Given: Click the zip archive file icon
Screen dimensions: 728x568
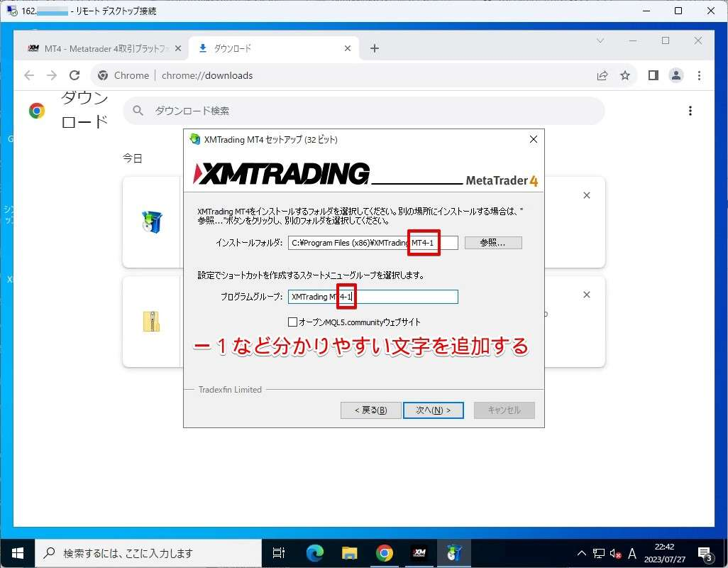Looking at the screenshot, I should coord(151,322).
